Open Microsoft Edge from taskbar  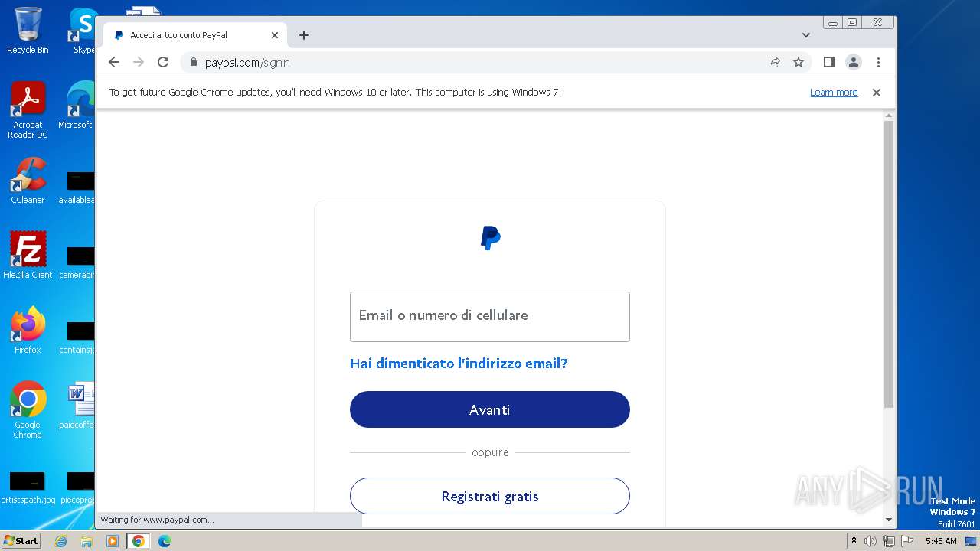(164, 541)
